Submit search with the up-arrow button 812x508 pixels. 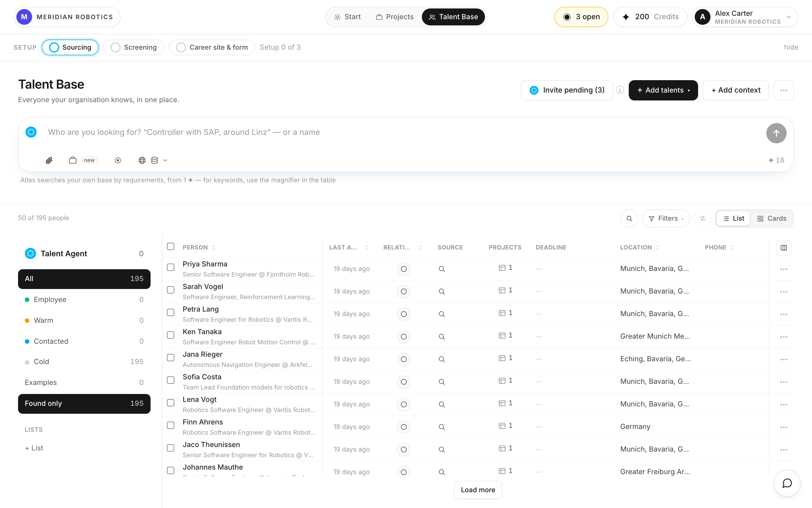776,133
